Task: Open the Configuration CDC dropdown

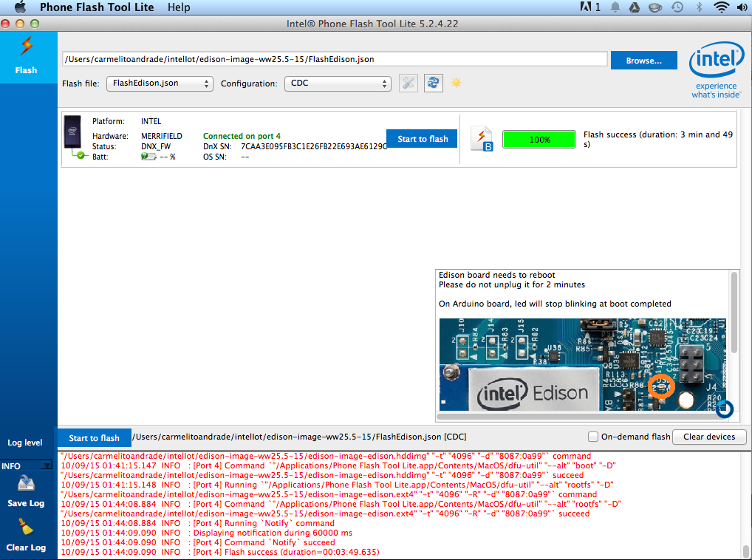Action: (x=338, y=83)
